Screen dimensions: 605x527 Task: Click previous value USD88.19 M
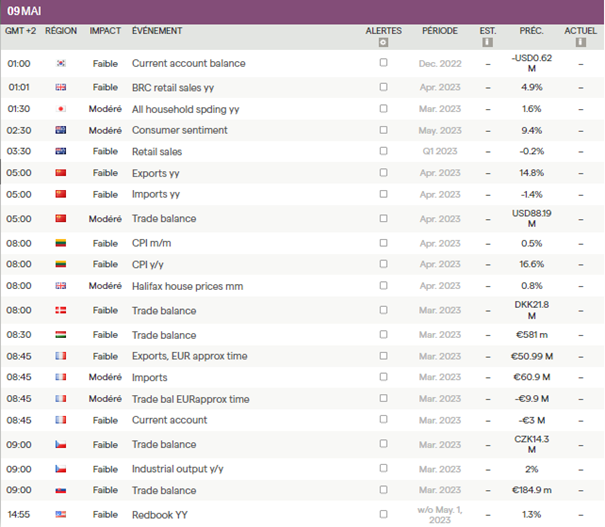tap(532, 219)
